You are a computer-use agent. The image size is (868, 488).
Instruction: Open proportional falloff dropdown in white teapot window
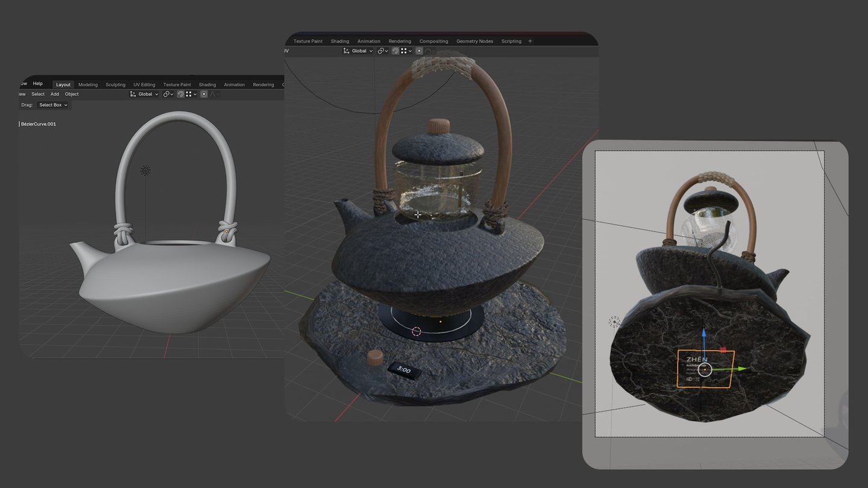tap(214, 94)
